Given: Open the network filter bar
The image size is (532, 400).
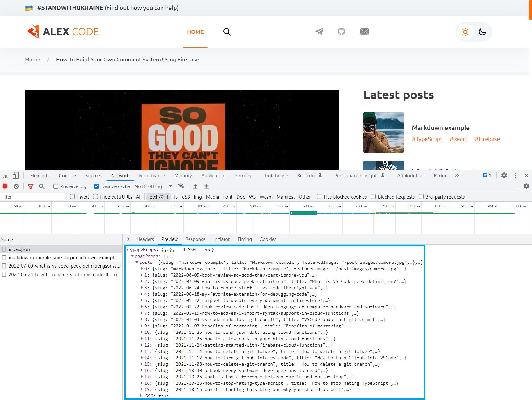Looking at the screenshot, I should pyautogui.click(x=31, y=186).
